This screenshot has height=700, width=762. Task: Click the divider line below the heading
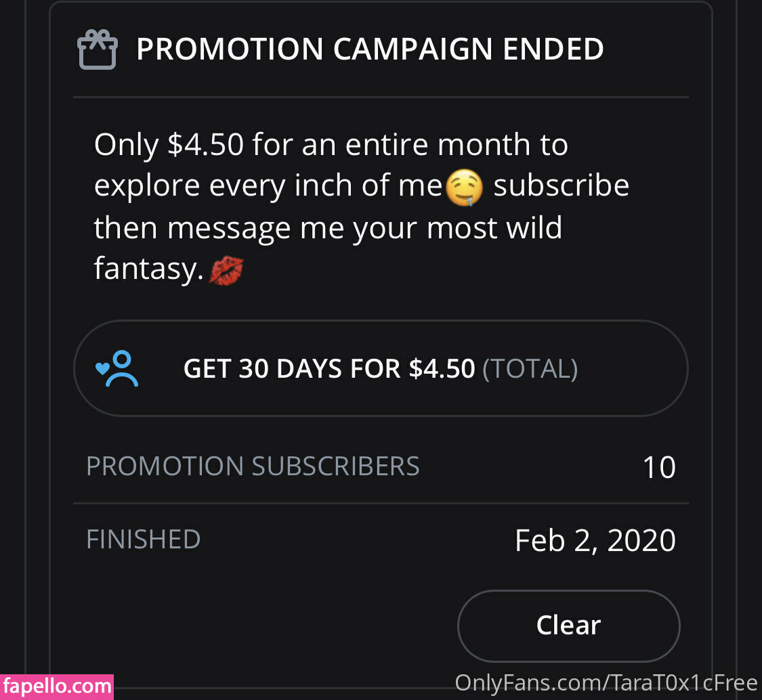point(381,97)
